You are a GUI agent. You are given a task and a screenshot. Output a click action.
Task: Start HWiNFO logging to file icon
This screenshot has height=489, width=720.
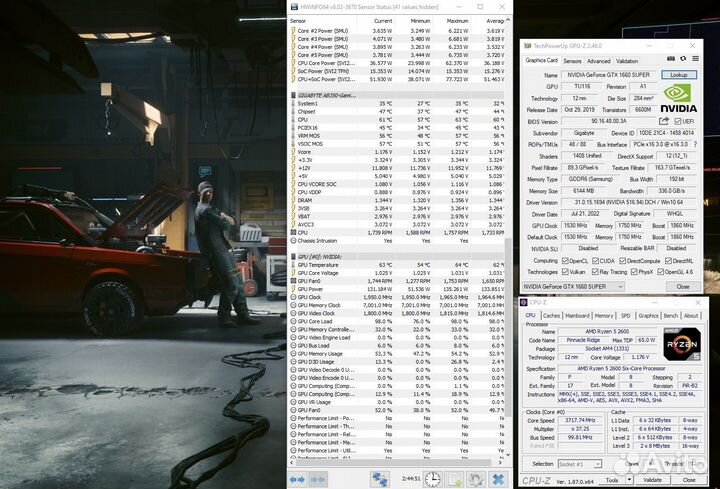(454, 479)
